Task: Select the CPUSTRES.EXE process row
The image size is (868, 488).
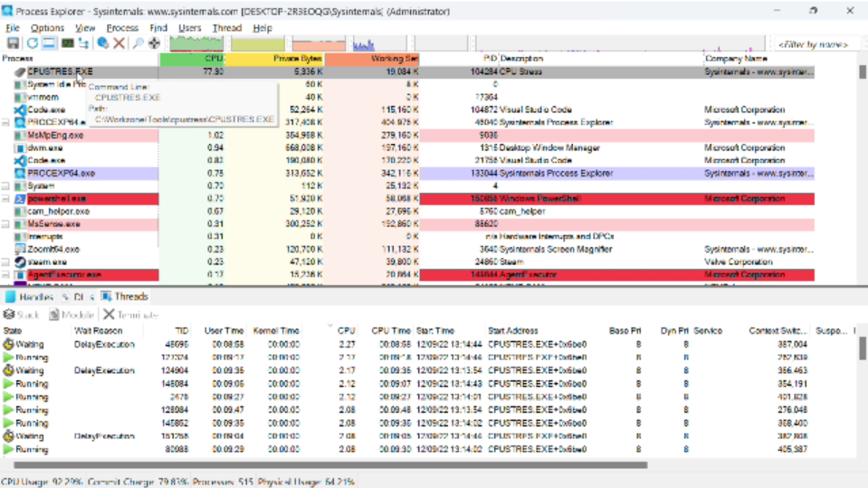Action: (407, 72)
